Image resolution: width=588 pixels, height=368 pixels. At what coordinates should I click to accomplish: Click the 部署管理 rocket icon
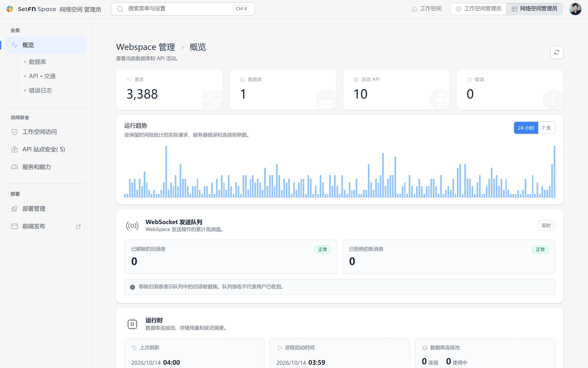[14, 209]
